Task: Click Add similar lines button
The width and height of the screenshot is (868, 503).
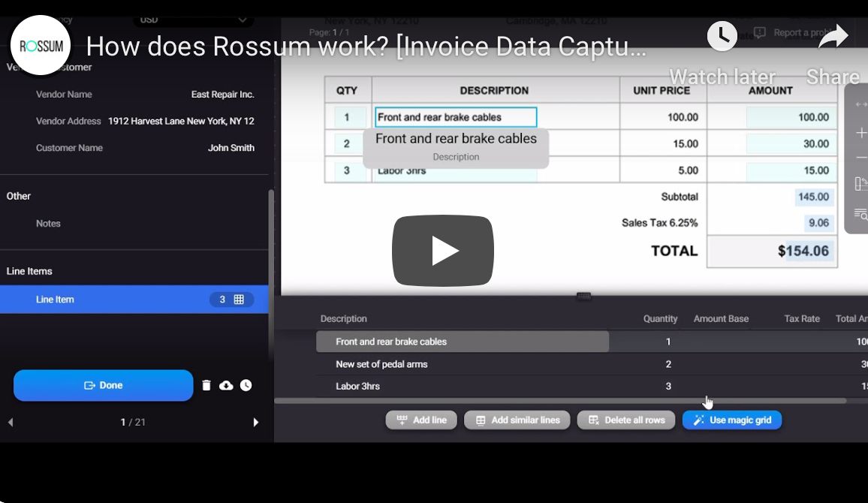Action: (517, 420)
